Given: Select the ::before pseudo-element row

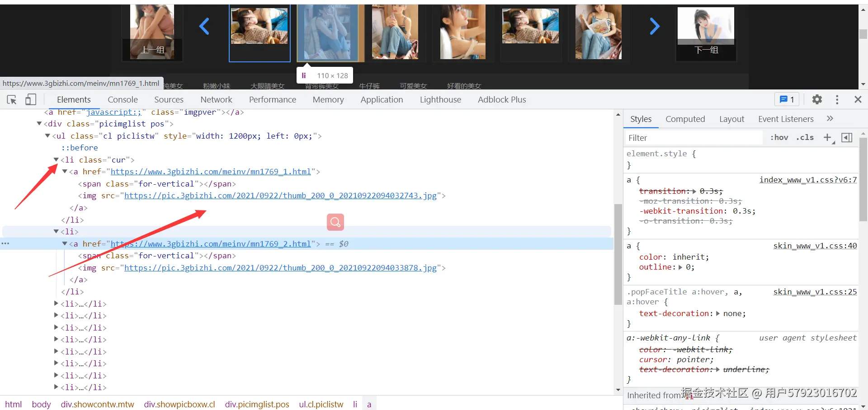Looking at the screenshot, I should [x=80, y=148].
